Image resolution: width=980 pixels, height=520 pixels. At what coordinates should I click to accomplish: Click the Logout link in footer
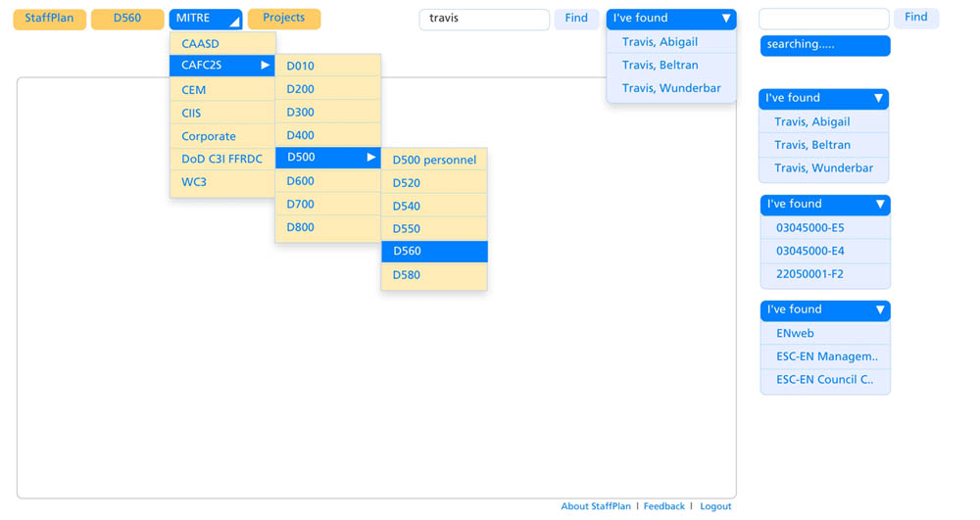click(715, 506)
